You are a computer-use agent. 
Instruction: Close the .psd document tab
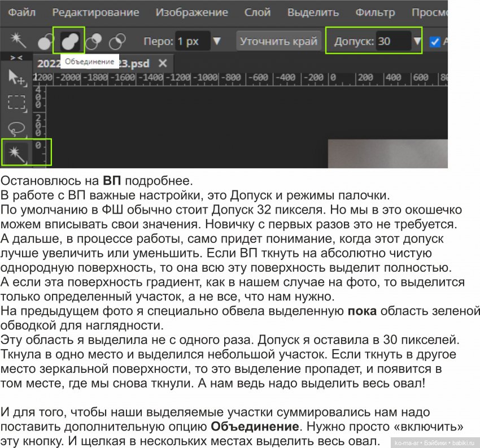(x=162, y=63)
